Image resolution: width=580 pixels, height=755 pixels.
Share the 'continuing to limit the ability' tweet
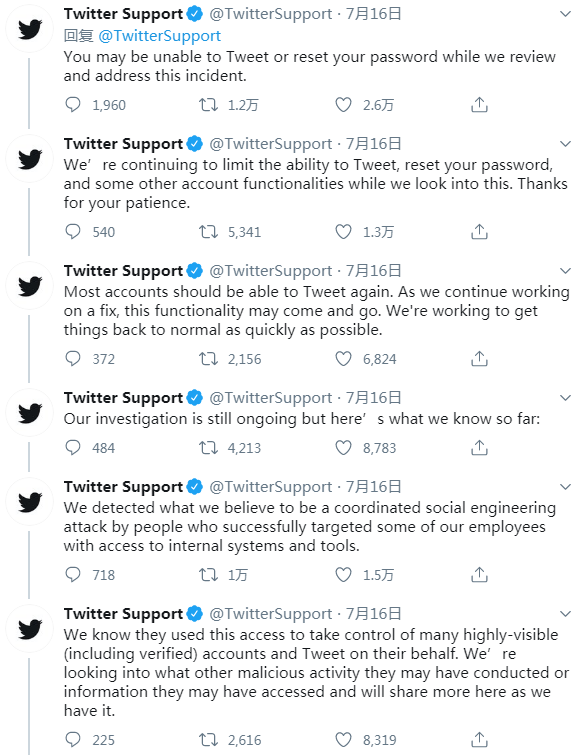click(x=479, y=232)
